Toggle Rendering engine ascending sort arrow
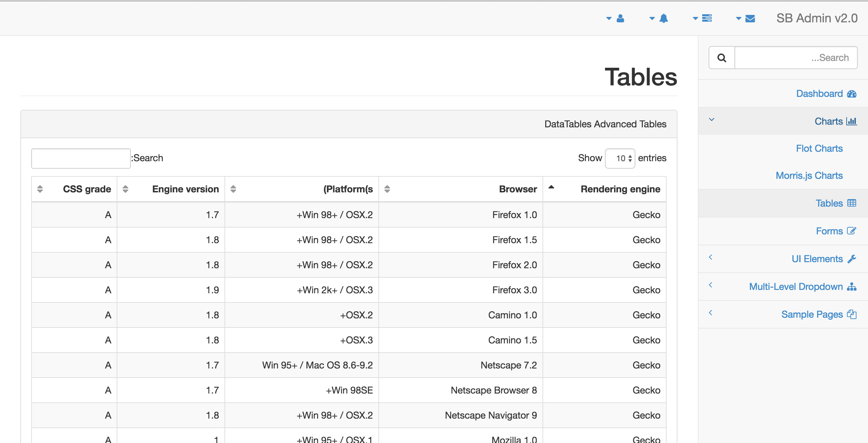 tap(551, 187)
